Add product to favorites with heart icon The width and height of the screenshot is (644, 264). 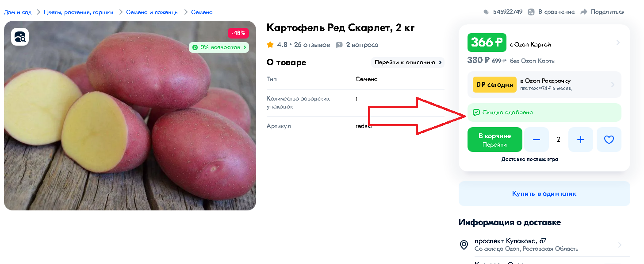pos(609,140)
